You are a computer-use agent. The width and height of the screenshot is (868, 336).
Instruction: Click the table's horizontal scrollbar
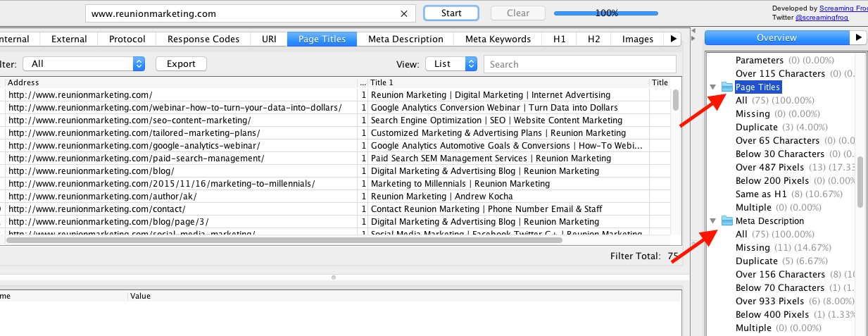coord(285,239)
